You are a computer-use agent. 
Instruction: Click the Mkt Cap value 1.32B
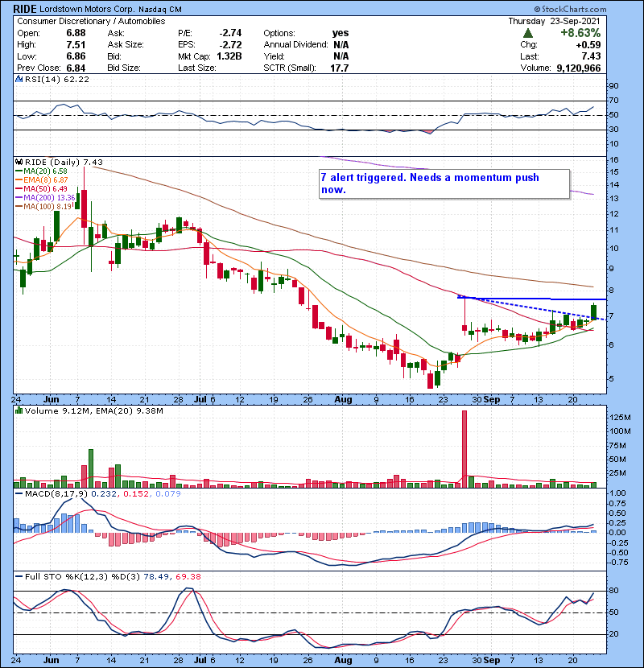click(229, 56)
